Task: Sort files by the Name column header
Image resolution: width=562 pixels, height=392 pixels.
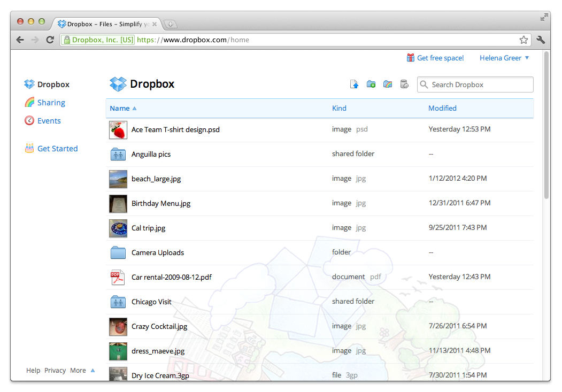Action: [120, 108]
